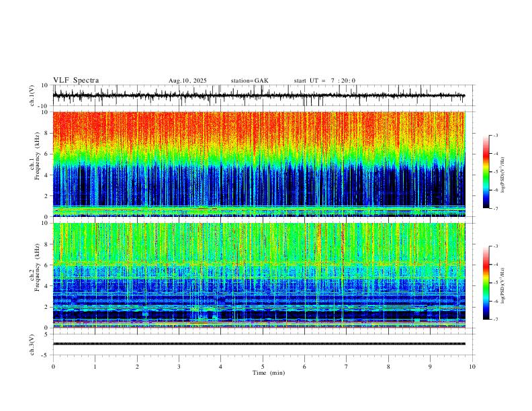Viewport: 532px width, 411px height.
Task: Click the "-7" label on lower color bar
Action: pyautogui.click(x=496, y=320)
